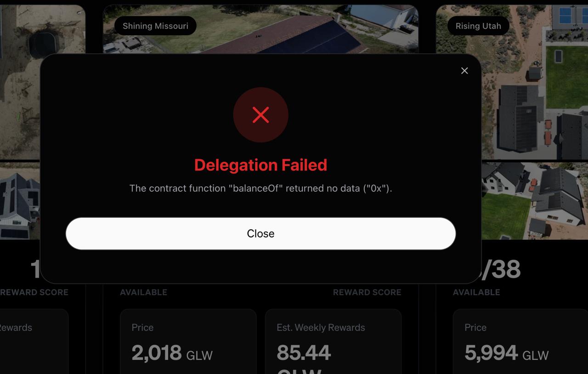
Task: Click the Missouri AVAILABLE label
Action: point(143,292)
